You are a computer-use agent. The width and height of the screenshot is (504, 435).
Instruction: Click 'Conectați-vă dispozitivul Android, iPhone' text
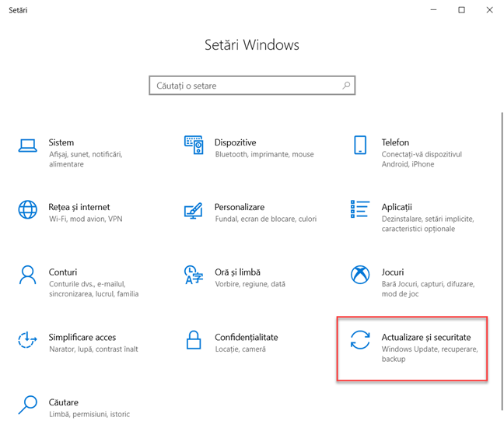422,160
